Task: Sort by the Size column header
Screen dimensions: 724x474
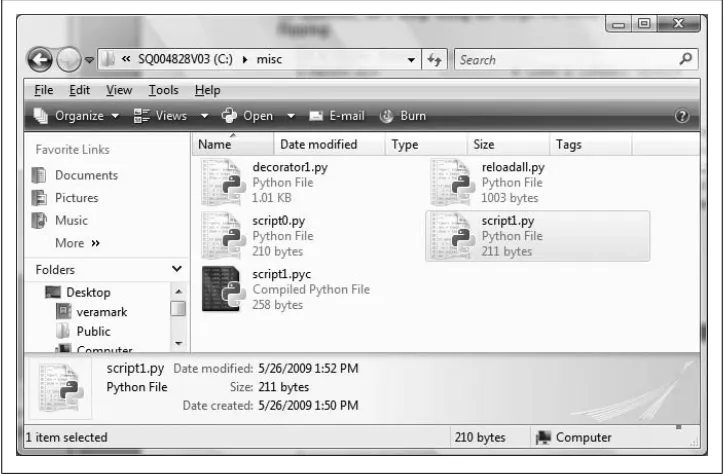Action: coord(508,144)
